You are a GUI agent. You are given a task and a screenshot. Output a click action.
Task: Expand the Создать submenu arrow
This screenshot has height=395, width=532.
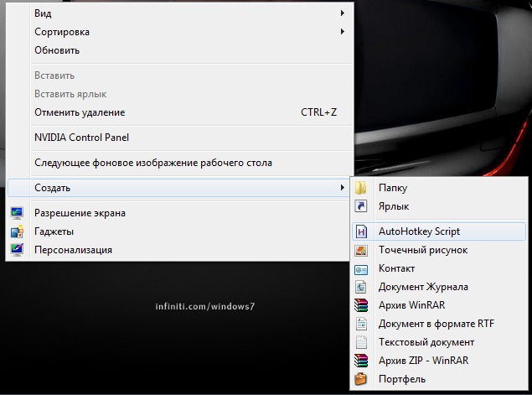pos(343,188)
